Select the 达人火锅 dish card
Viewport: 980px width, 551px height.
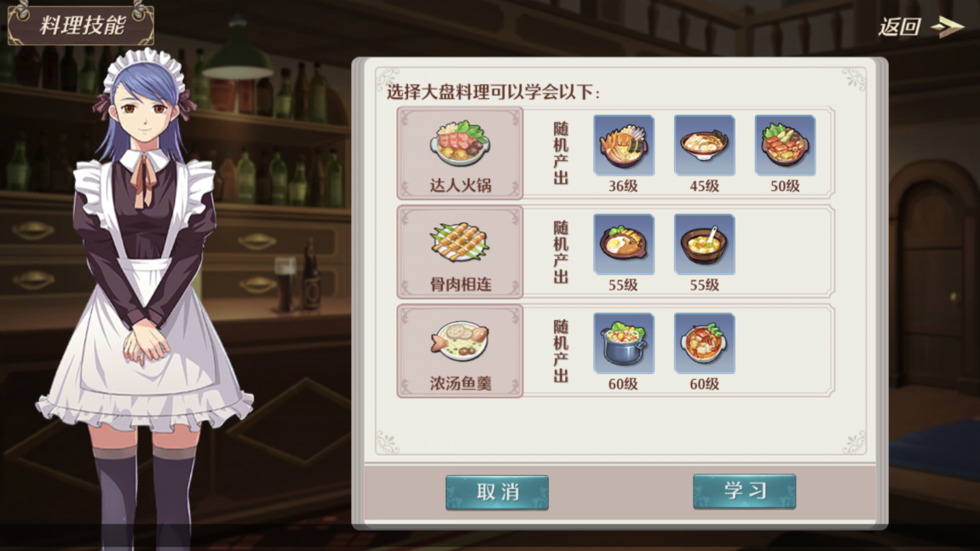coord(460,153)
